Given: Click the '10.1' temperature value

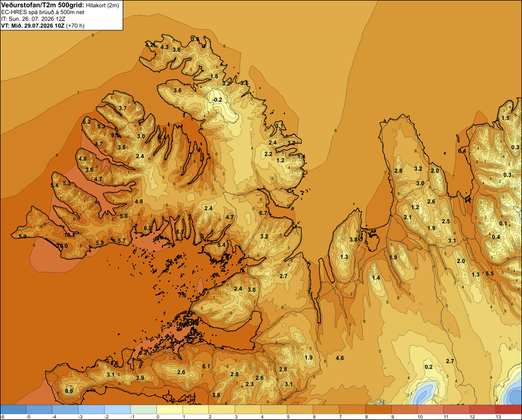Looking at the screenshot, I should click(x=69, y=235).
